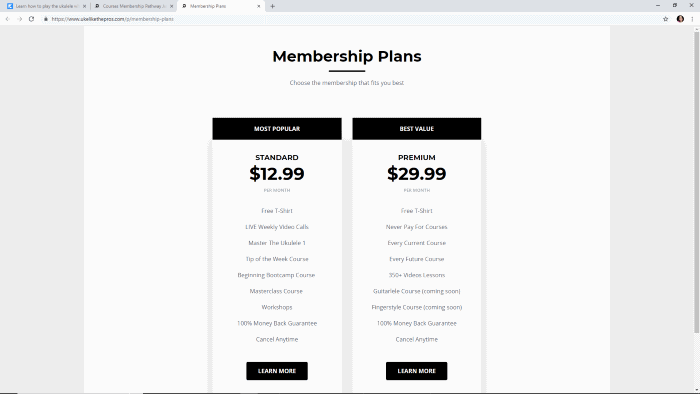View site info via the padlock icon
Image resolution: width=700 pixels, height=394 pixels.
46,19
